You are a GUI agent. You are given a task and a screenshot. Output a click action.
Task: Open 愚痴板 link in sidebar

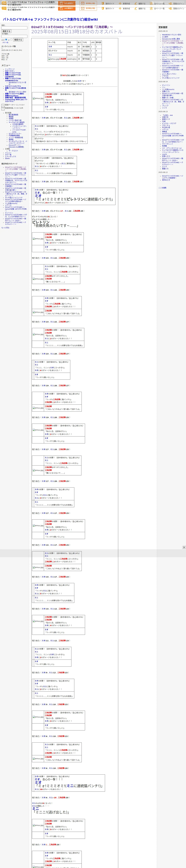[x=11, y=139]
